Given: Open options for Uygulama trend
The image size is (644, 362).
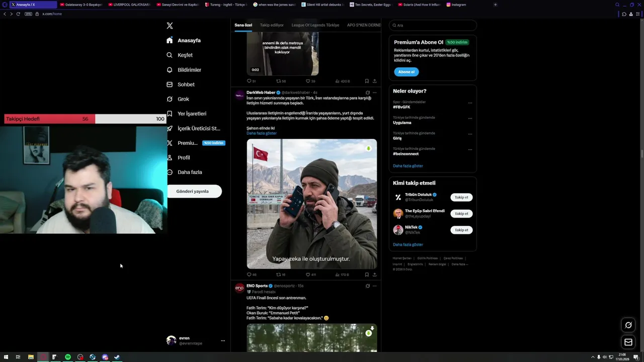Looking at the screenshot, I should point(470,119).
